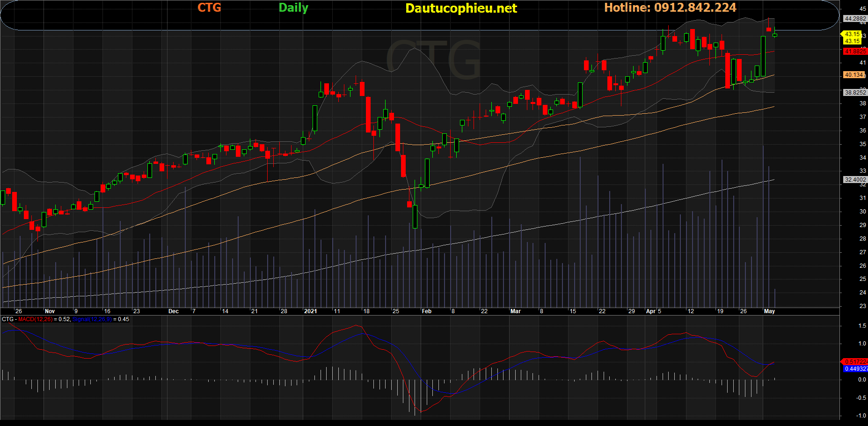Select the Nov marker on date axis
Screen dimensions: 868x426
50,311
